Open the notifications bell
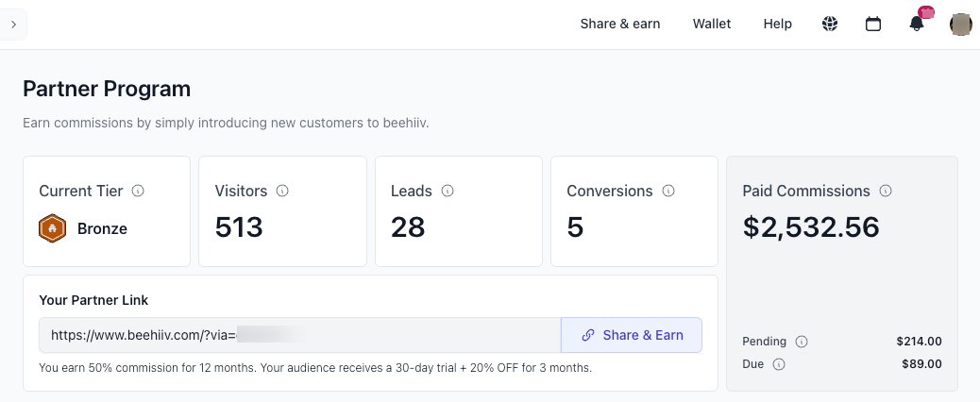 [917, 25]
